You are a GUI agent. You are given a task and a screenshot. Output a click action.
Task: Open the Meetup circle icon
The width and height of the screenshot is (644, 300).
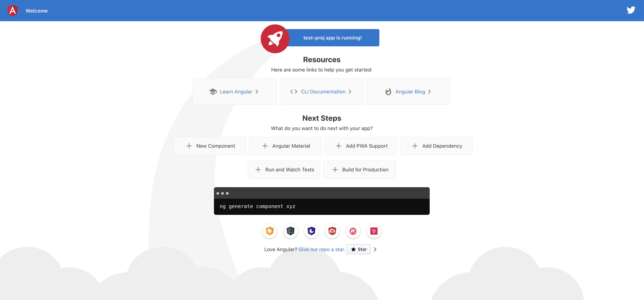tap(353, 231)
